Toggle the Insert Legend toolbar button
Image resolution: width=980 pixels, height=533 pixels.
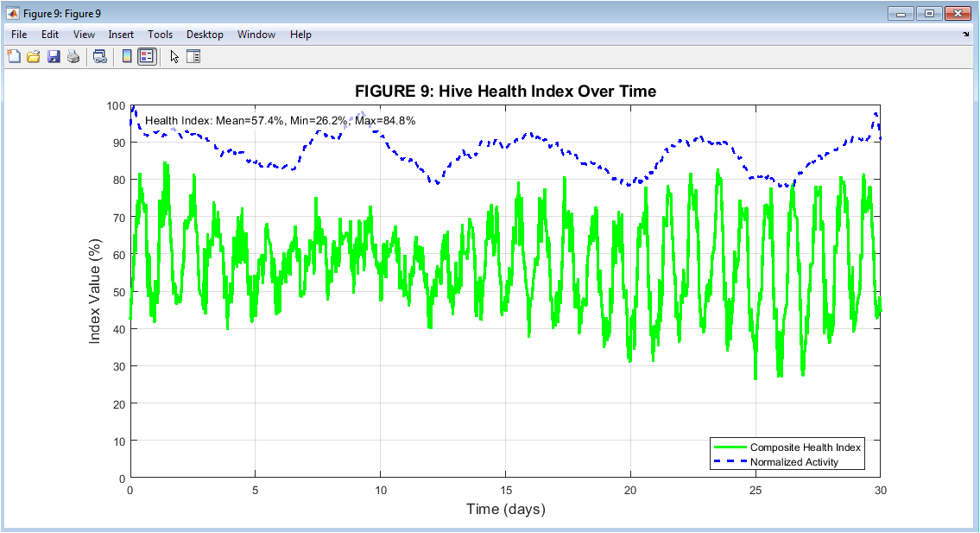(147, 57)
